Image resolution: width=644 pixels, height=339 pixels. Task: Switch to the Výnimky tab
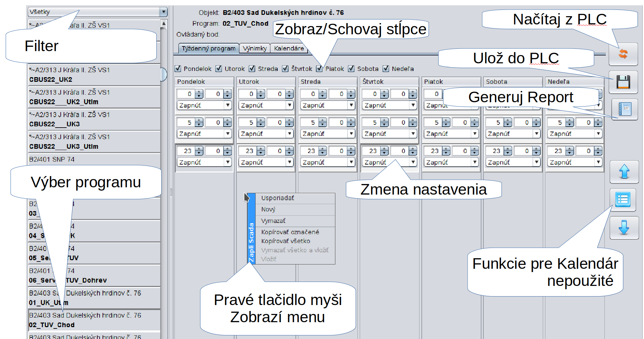click(255, 48)
